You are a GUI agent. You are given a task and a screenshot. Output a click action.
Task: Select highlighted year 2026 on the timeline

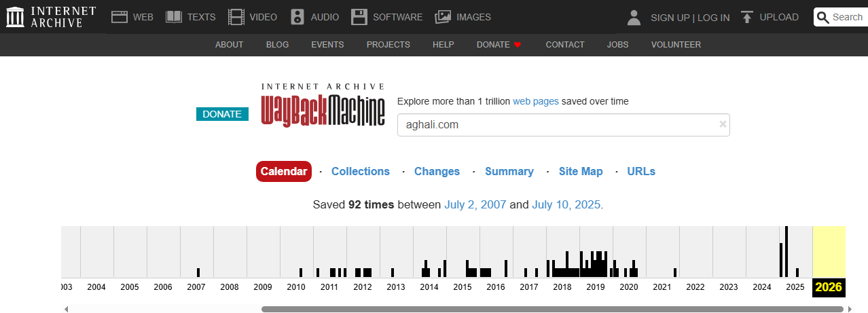[x=829, y=287]
